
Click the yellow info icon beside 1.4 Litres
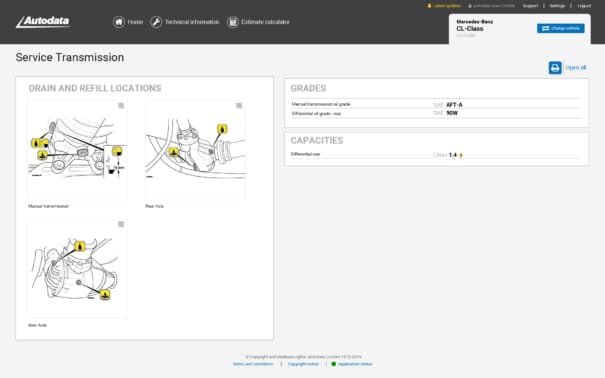point(461,155)
